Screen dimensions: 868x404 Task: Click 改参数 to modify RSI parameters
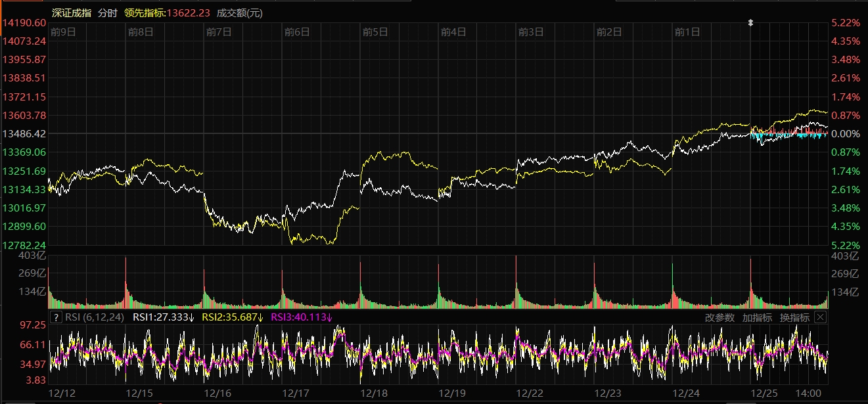pyautogui.click(x=720, y=317)
